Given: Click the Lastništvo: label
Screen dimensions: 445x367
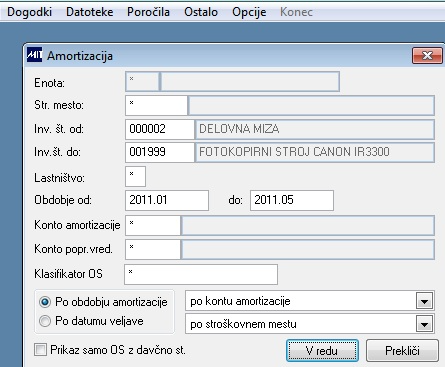Looking at the screenshot, I should (x=59, y=178).
